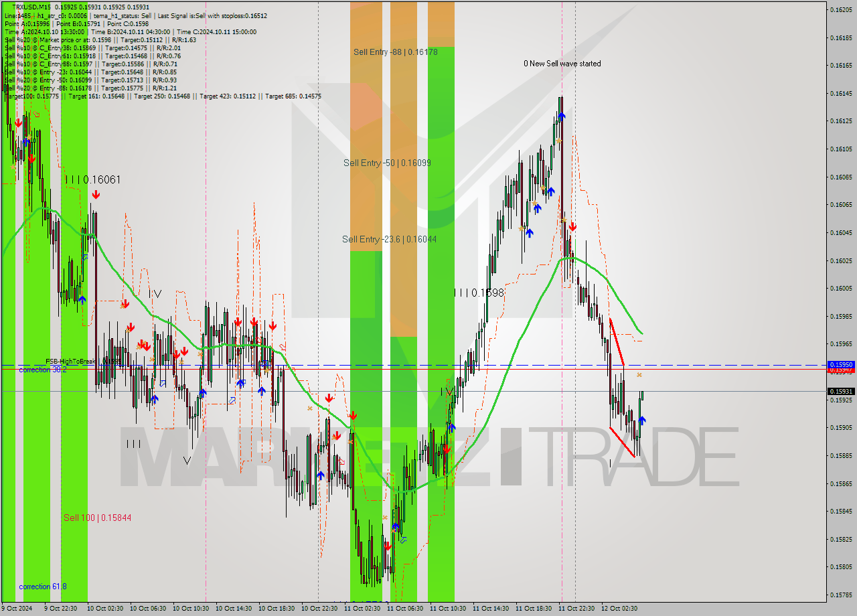This screenshot has width=857, height=616.
Task: Click the 0.15865 price axis value
Action: coord(840,483)
